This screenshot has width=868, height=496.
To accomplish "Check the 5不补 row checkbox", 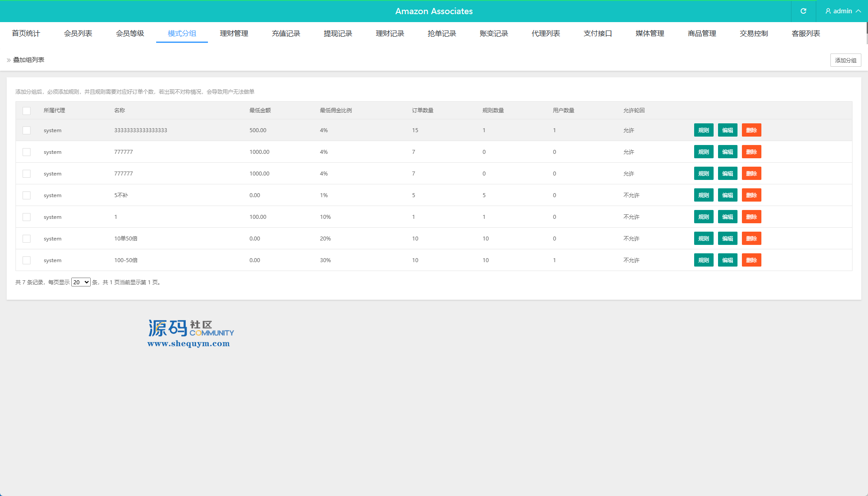I will (27, 195).
